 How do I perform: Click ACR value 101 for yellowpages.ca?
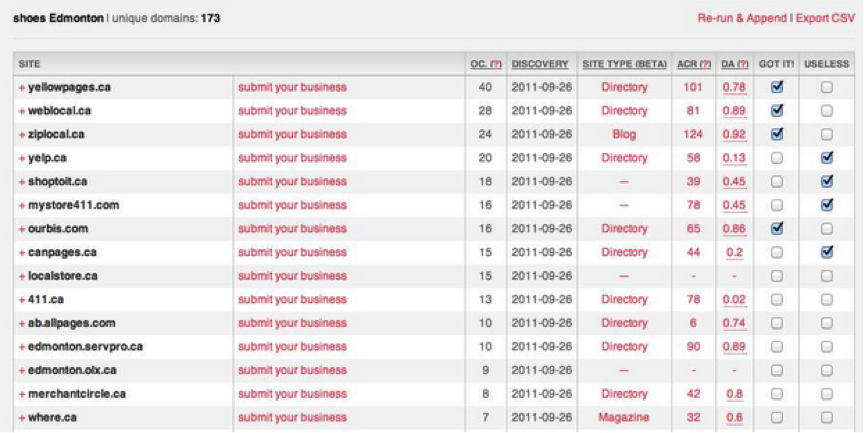pyautogui.click(x=693, y=87)
